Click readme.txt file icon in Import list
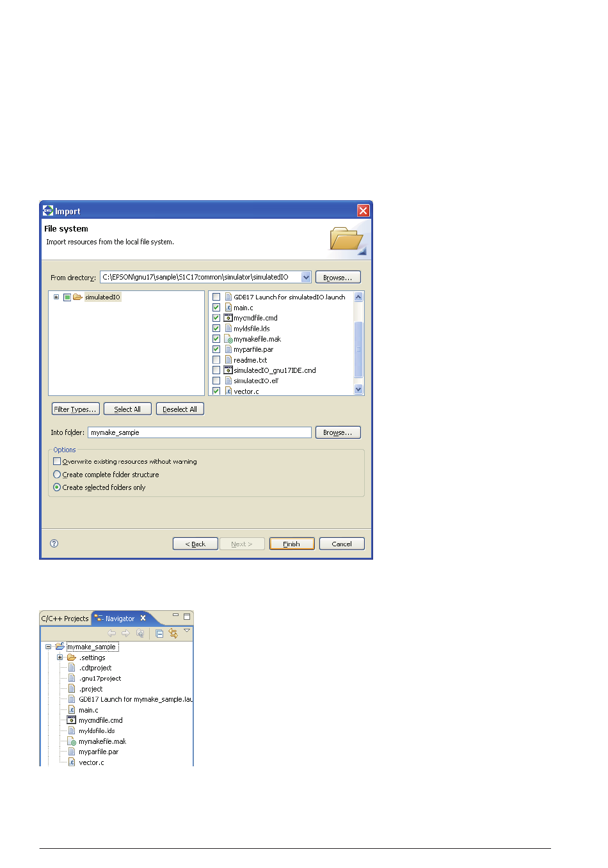This screenshot has height=868, width=608. coord(228,360)
